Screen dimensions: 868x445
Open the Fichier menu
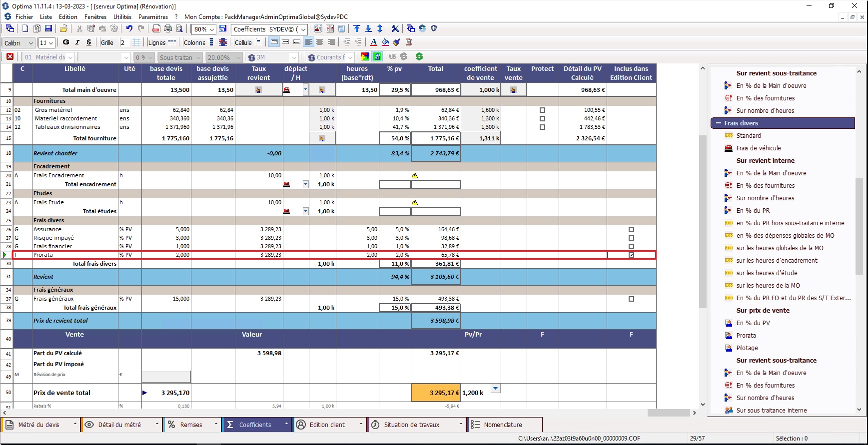(x=24, y=16)
